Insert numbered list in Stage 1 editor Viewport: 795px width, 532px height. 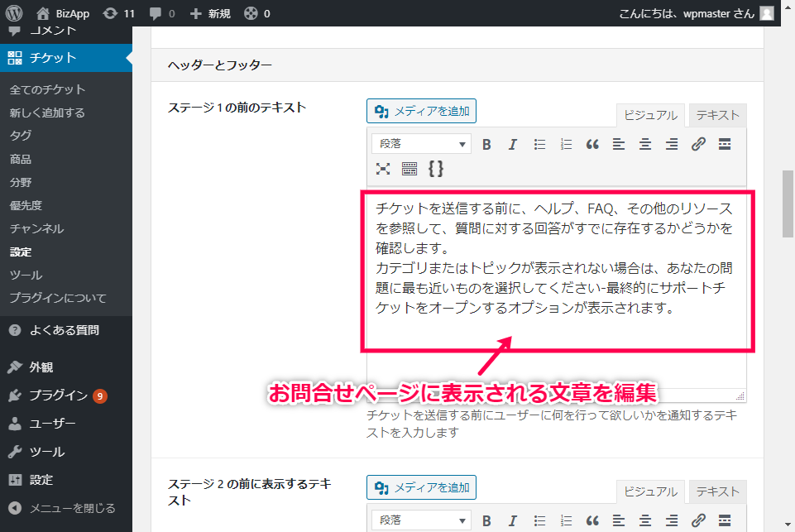pos(566,145)
